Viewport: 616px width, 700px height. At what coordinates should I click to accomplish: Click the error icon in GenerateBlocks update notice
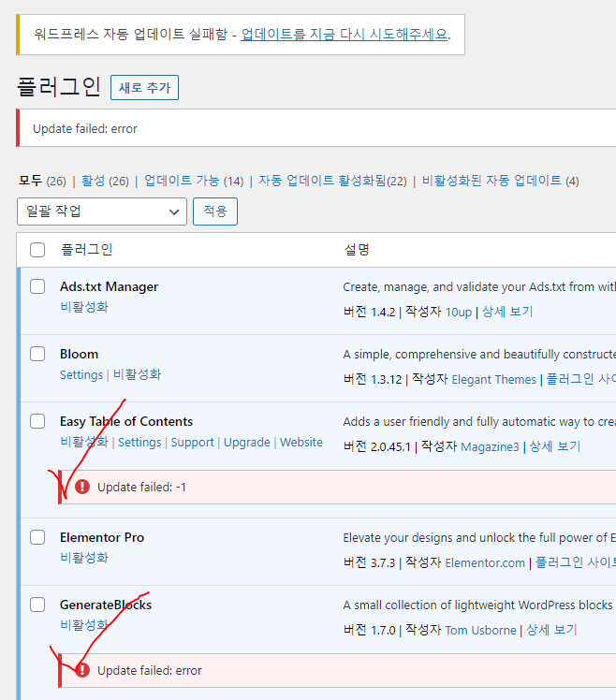click(82, 670)
